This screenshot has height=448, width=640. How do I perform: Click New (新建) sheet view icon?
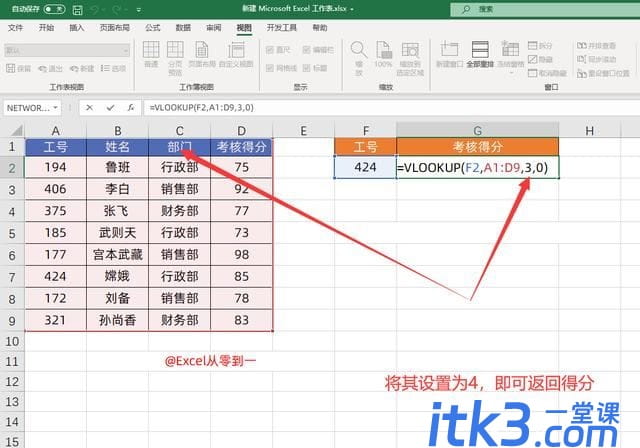[82, 68]
